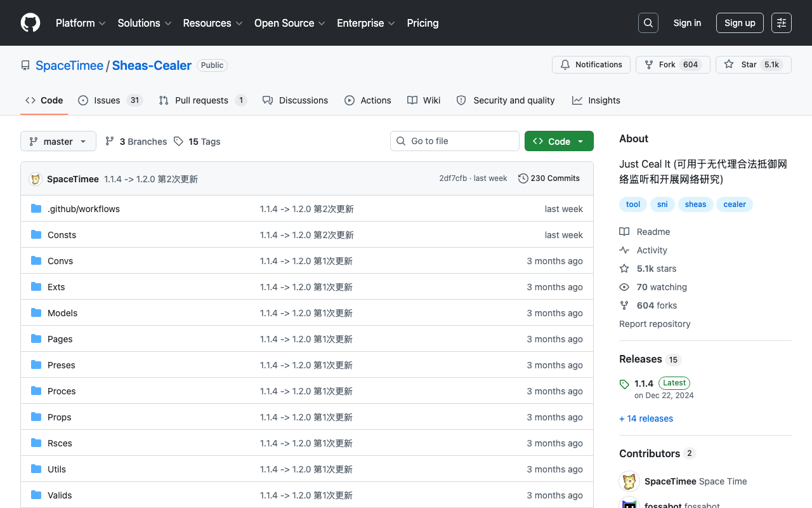Screen dimensions: 812x508
Task: Click the Activity pulse icon
Action: tap(624, 250)
